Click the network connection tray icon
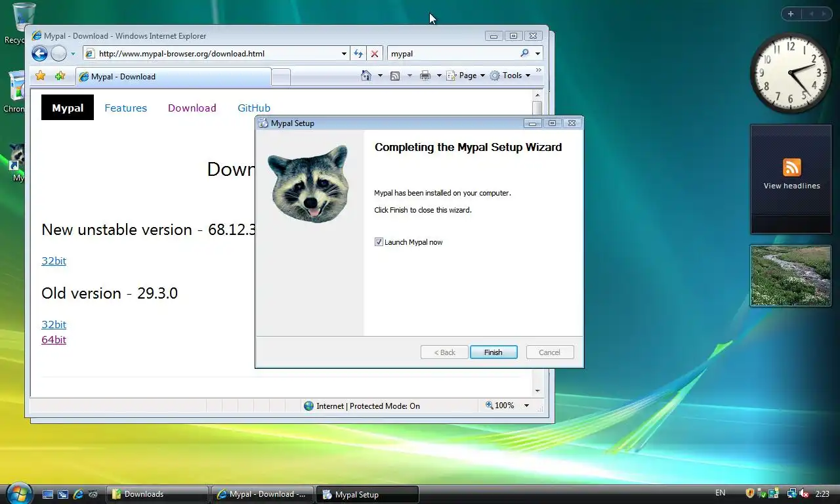Viewport: 840px width, 504px height. click(792, 493)
